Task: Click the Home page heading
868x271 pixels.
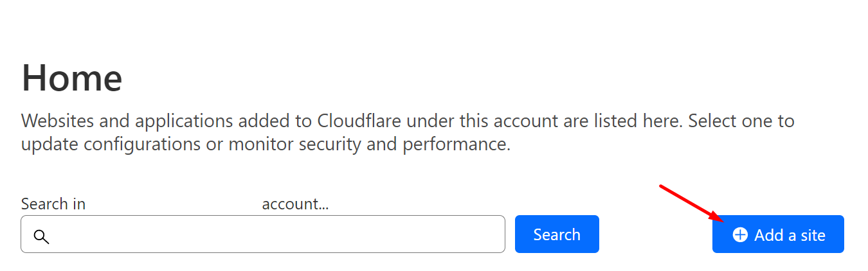Action: click(72, 78)
